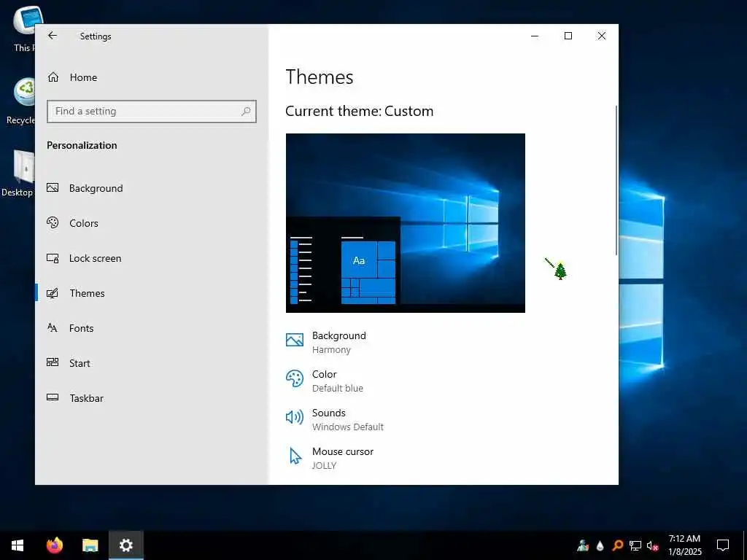Click the Settings gear taskbar button
This screenshot has height=560, width=747.
[125, 545]
